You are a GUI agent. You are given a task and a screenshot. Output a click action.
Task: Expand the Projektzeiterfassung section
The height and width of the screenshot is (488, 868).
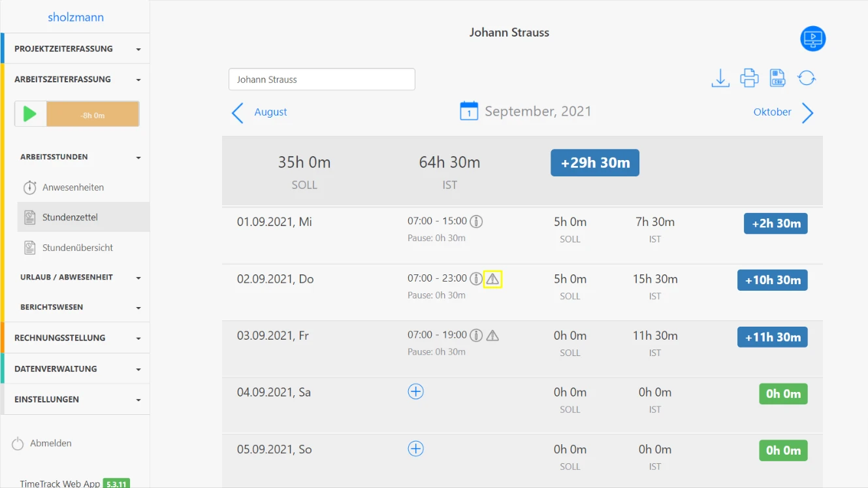click(x=75, y=48)
